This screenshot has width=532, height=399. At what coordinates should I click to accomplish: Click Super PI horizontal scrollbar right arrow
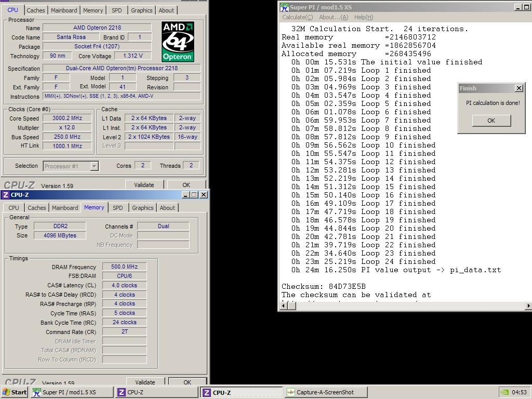[x=528, y=305]
